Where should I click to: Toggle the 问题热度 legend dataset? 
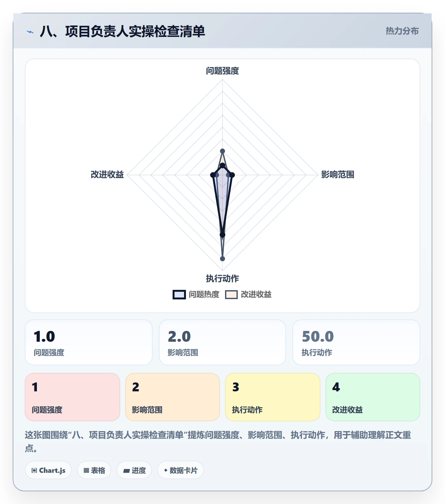pos(196,294)
